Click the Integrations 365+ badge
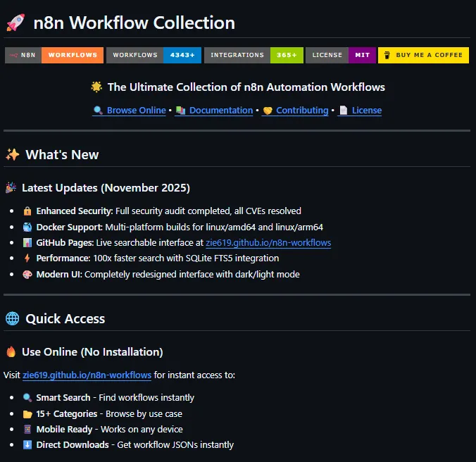 tap(253, 55)
